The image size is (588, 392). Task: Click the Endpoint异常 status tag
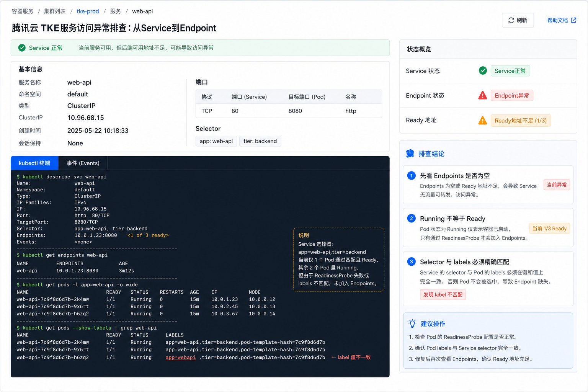pos(512,95)
